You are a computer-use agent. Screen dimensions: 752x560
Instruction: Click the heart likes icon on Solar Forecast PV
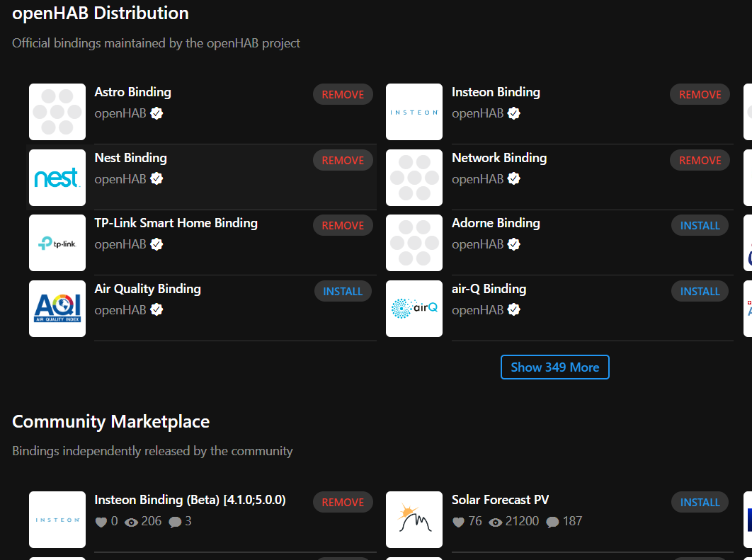coord(458,522)
